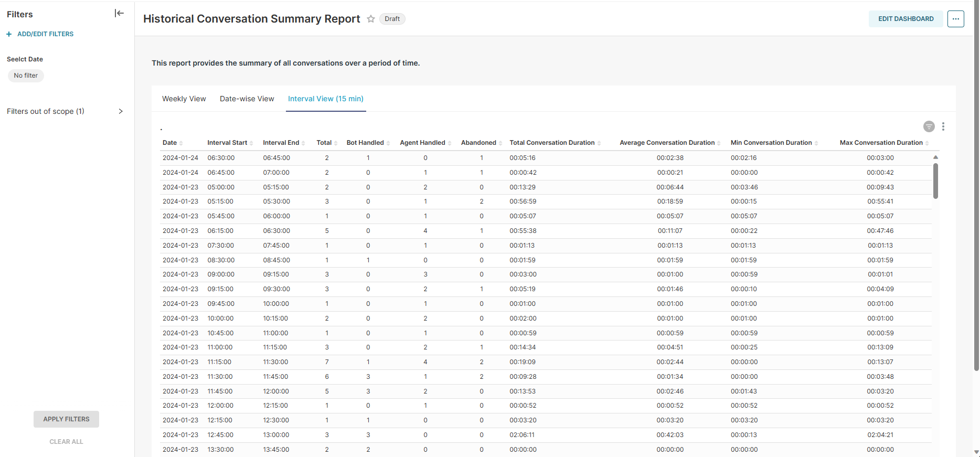Click the Edit Dashboard button
This screenshot has width=980, height=457.
click(906, 19)
